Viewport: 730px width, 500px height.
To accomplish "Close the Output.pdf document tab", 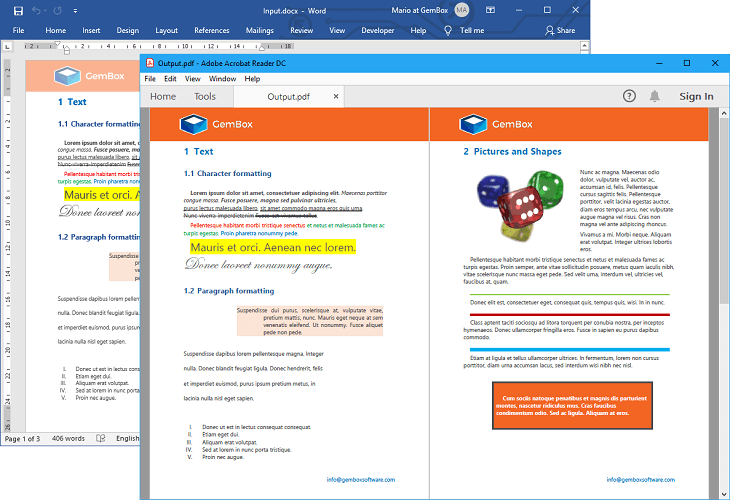I will coord(336,97).
